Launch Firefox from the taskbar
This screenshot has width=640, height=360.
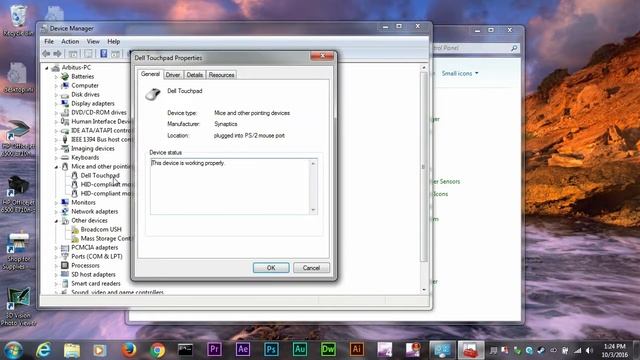pyautogui.click(x=129, y=350)
